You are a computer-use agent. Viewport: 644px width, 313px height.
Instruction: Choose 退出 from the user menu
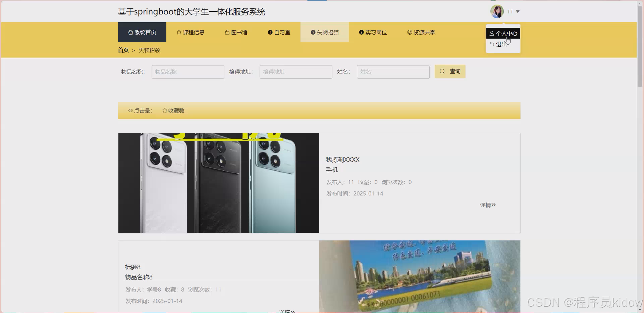click(x=501, y=44)
